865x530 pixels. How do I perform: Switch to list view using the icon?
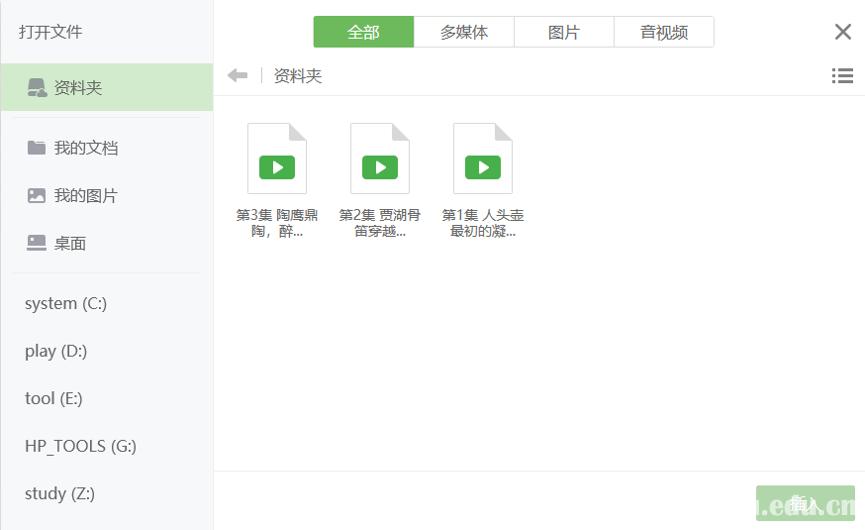click(x=842, y=76)
